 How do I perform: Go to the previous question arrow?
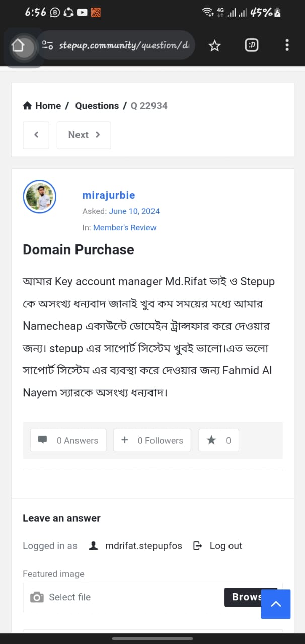(36, 135)
